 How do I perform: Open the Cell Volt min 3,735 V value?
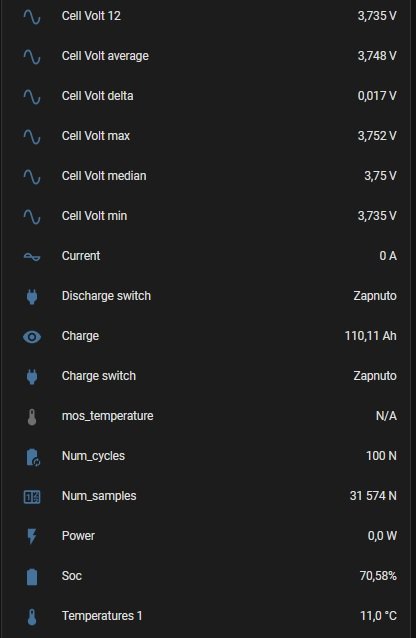click(x=377, y=216)
